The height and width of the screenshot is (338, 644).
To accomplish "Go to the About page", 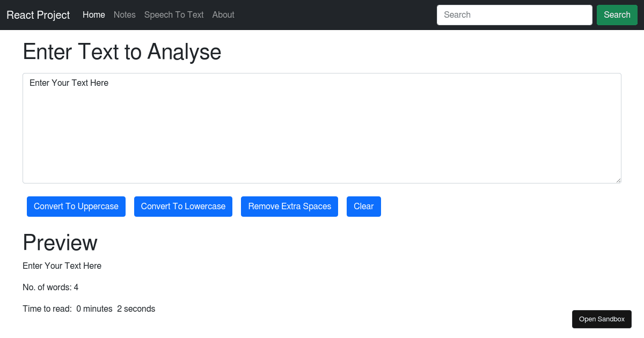I will pos(223,14).
